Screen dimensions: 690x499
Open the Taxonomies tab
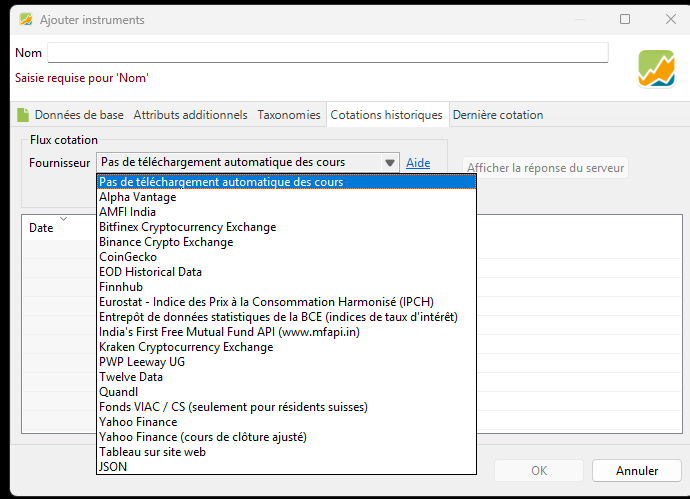289,115
